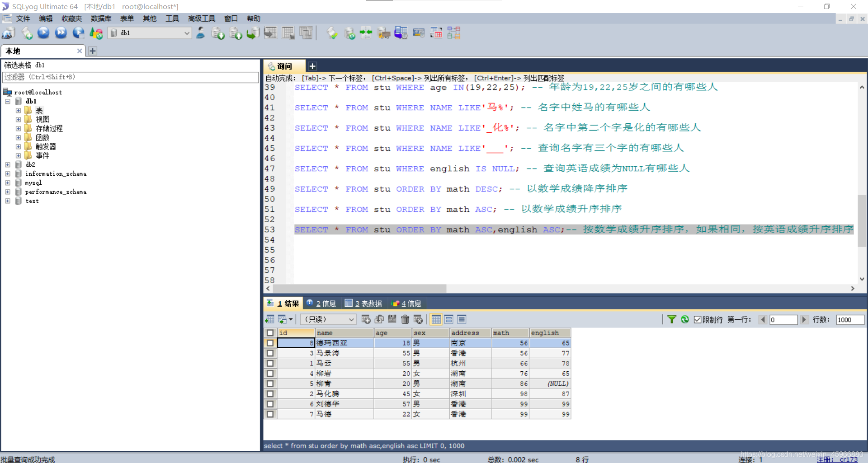Screen dimensions: 868x463
Task: Click the query editor scroll down arrow
Action: click(x=862, y=279)
